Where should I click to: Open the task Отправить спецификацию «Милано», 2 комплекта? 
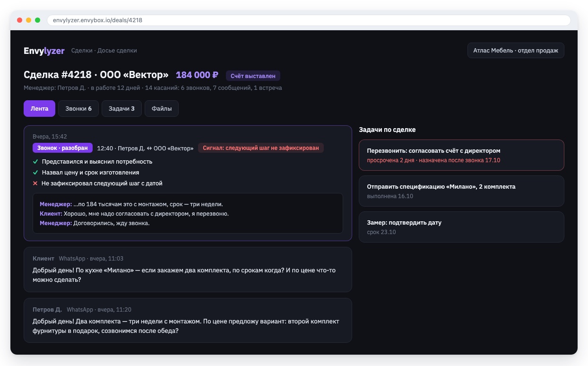tap(461, 191)
